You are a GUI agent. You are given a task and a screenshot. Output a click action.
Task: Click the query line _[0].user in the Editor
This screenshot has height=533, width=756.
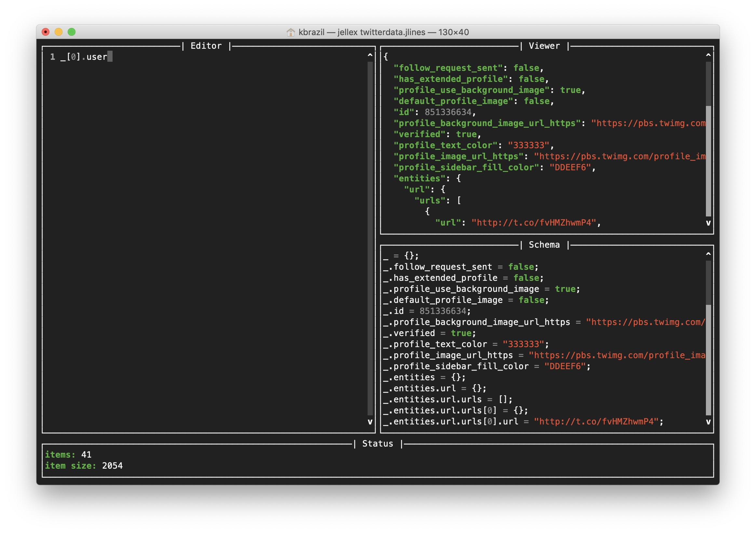pos(83,57)
